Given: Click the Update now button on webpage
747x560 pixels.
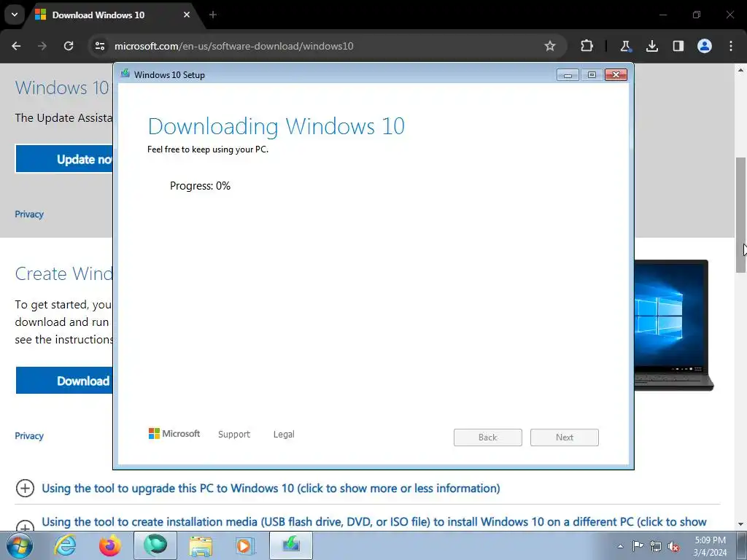Looking at the screenshot, I should pyautogui.click(x=64, y=158).
